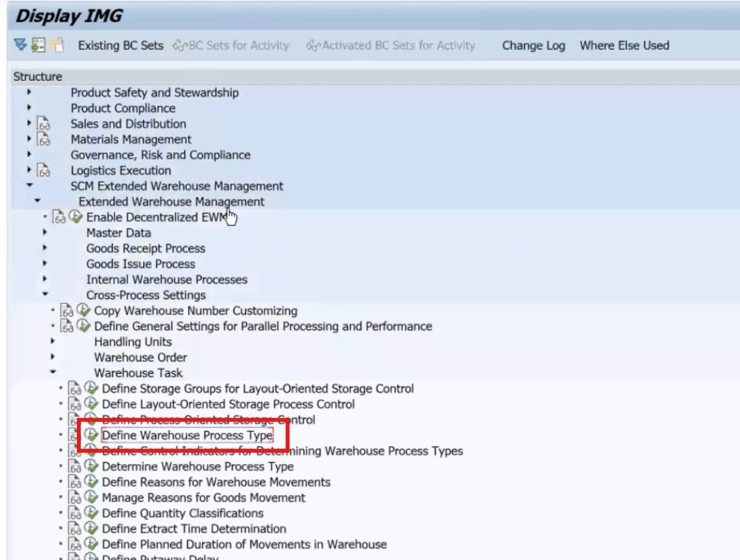Open documentation for Copy Warehouse Number Customizing
This screenshot has width=740, height=560.
click(x=66, y=310)
